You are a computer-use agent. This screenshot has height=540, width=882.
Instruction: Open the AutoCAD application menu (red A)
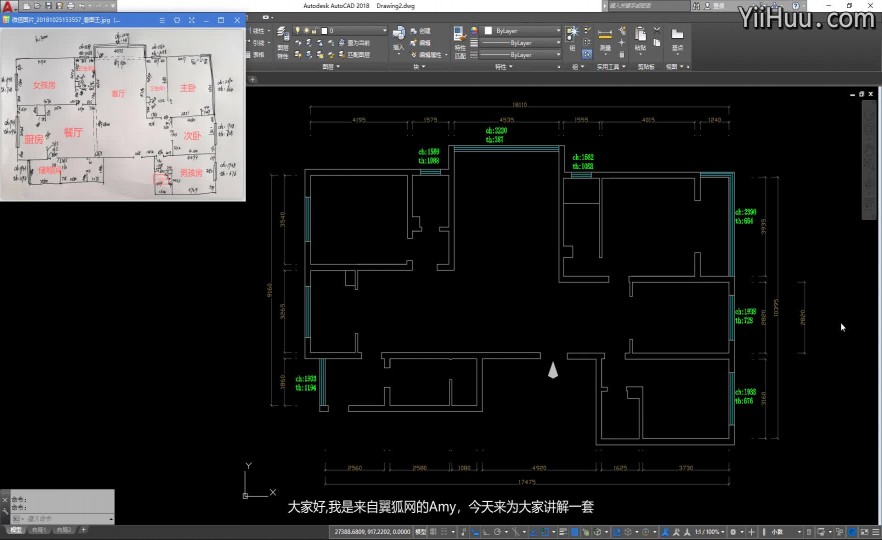click(7, 7)
